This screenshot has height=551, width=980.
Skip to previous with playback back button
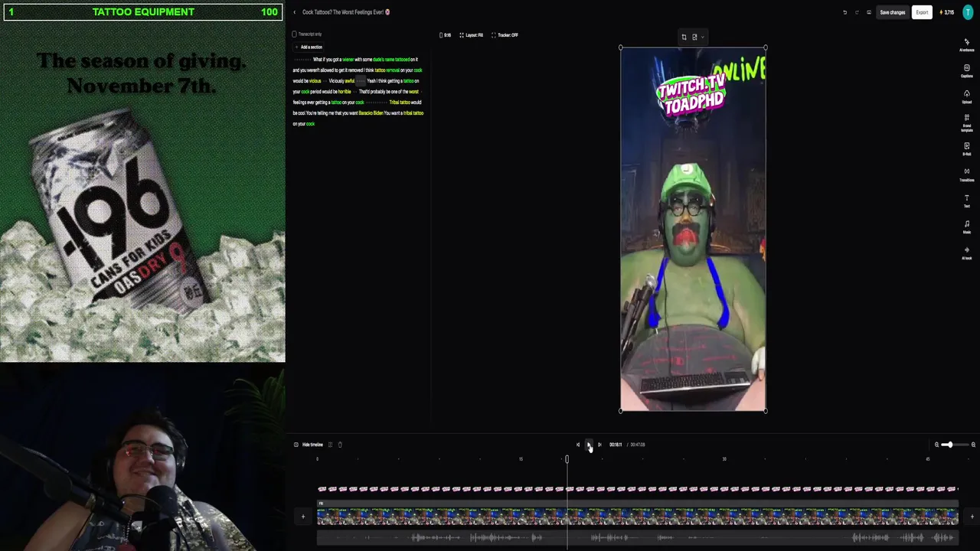pos(578,445)
